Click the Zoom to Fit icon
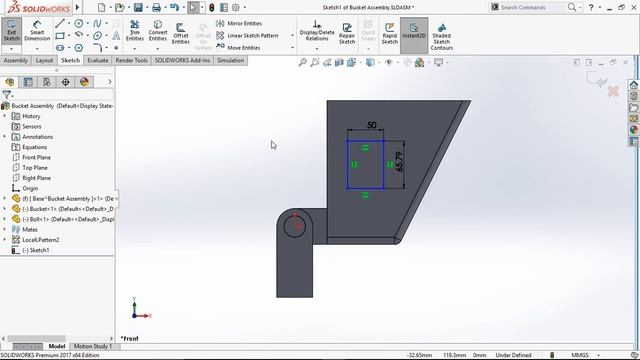The width and height of the screenshot is (640, 360). coord(302,62)
